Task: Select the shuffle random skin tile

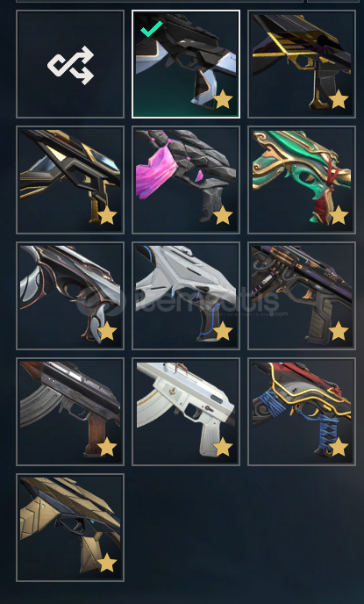Action: (70, 64)
